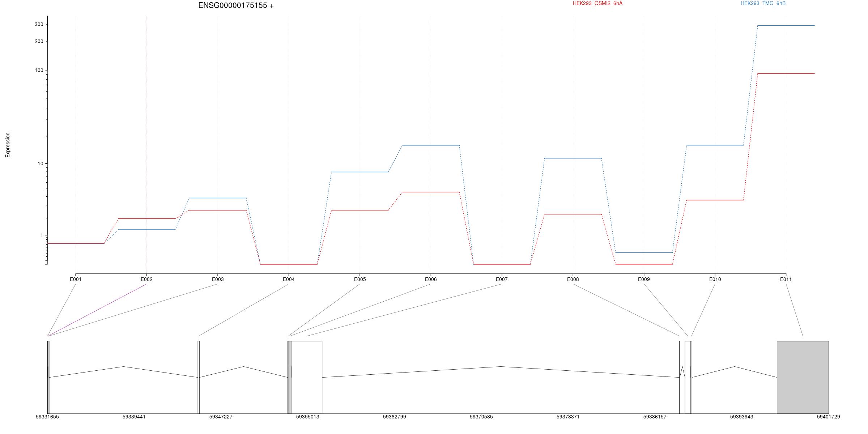Click genomic coordinate 59347227
This screenshot has height=434, width=868.
tap(221, 417)
